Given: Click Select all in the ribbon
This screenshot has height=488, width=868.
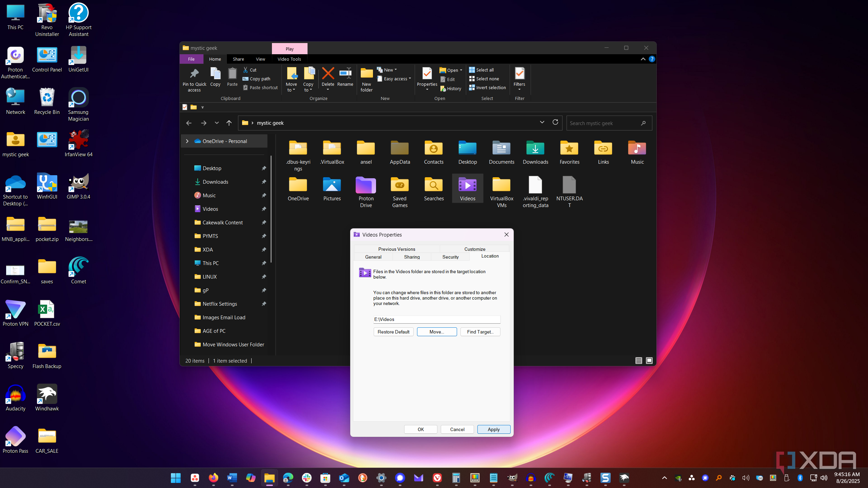Looking at the screenshot, I should coord(481,70).
